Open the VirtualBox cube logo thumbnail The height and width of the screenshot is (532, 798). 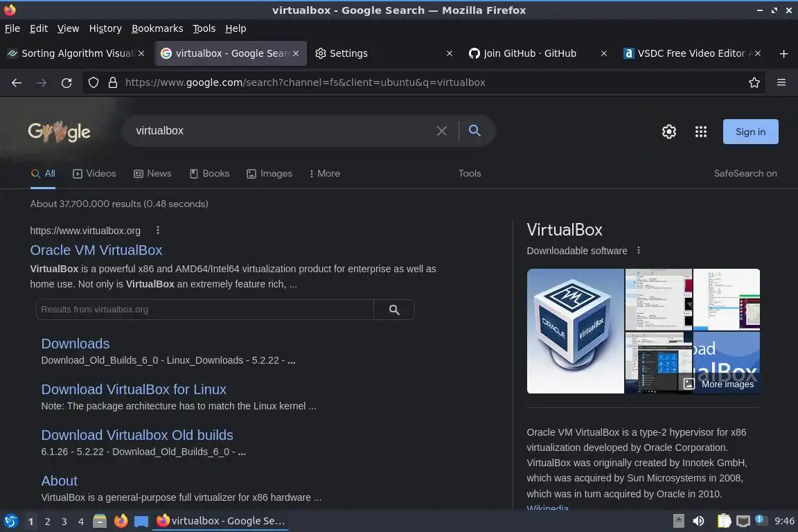click(575, 331)
